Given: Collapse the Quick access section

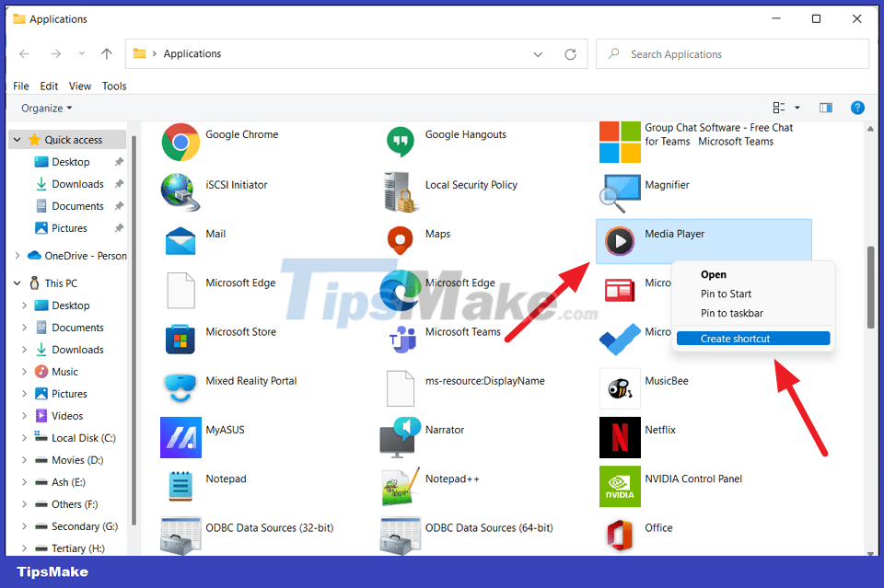Looking at the screenshot, I should pyautogui.click(x=15, y=139).
